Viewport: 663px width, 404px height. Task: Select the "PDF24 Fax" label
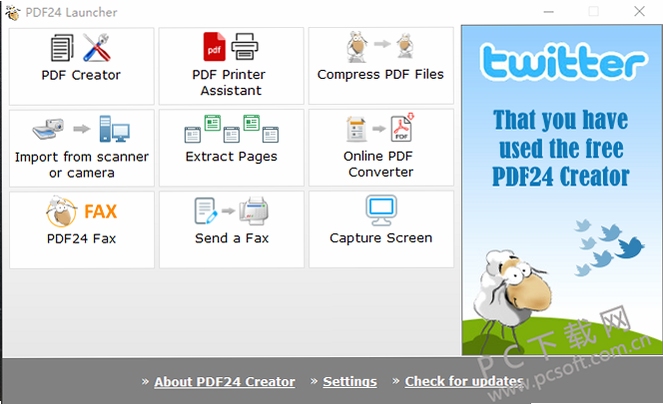81,239
